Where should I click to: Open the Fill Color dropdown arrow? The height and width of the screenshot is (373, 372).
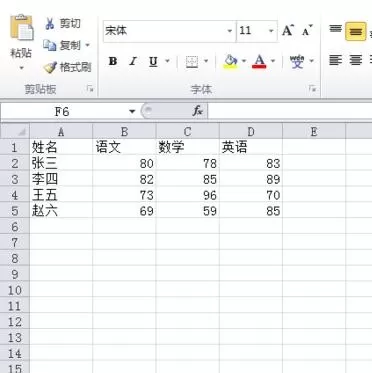point(244,61)
